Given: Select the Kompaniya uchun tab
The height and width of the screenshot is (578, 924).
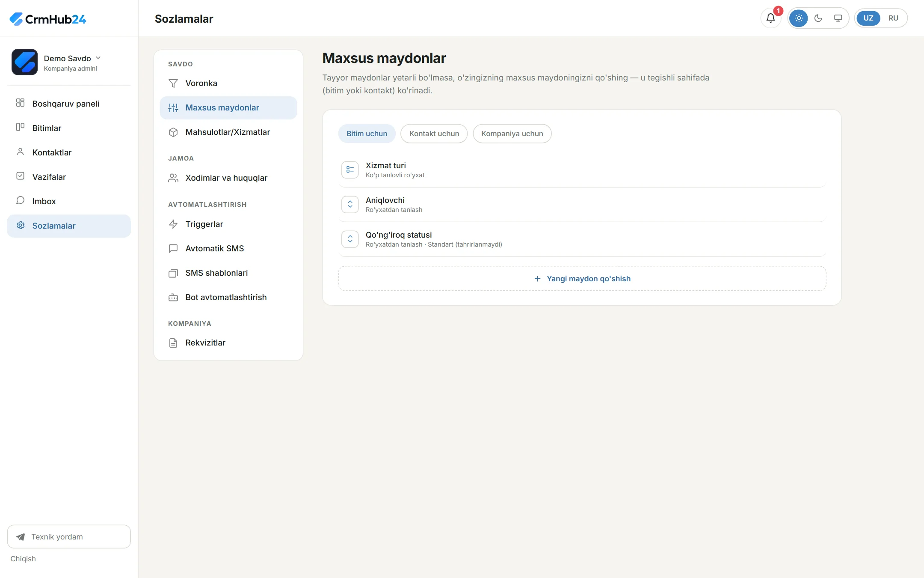Looking at the screenshot, I should coord(512,134).
